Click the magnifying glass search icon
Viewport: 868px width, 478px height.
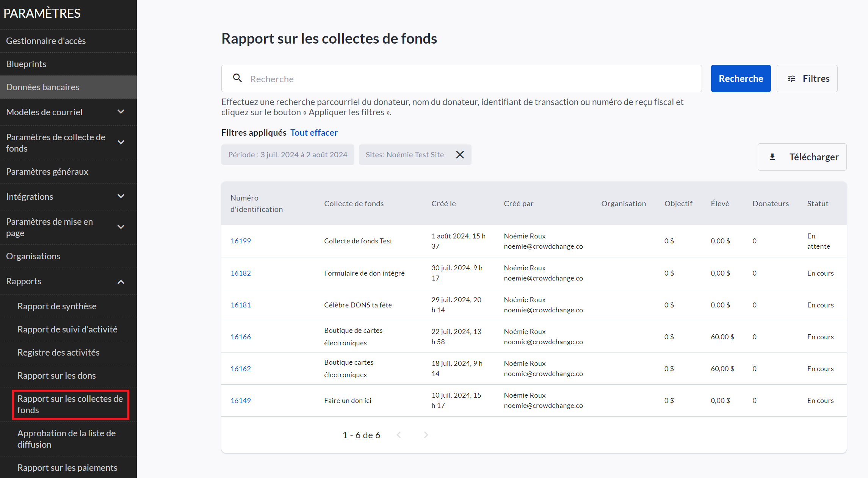coord(237,78)
